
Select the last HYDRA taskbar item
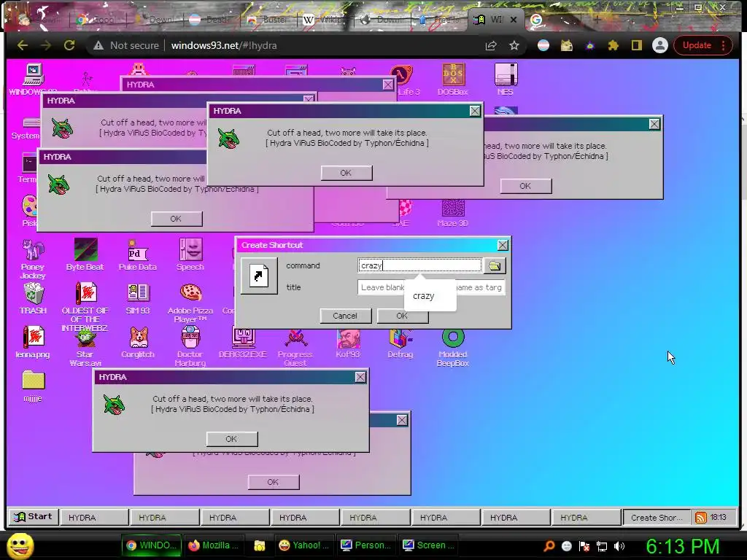[586, 518]
